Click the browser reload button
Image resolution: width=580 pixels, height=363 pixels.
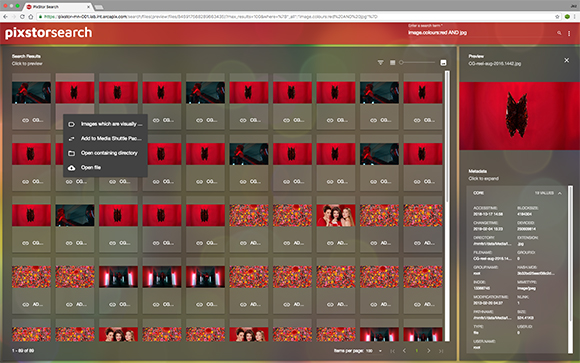[x=22, y=17]
